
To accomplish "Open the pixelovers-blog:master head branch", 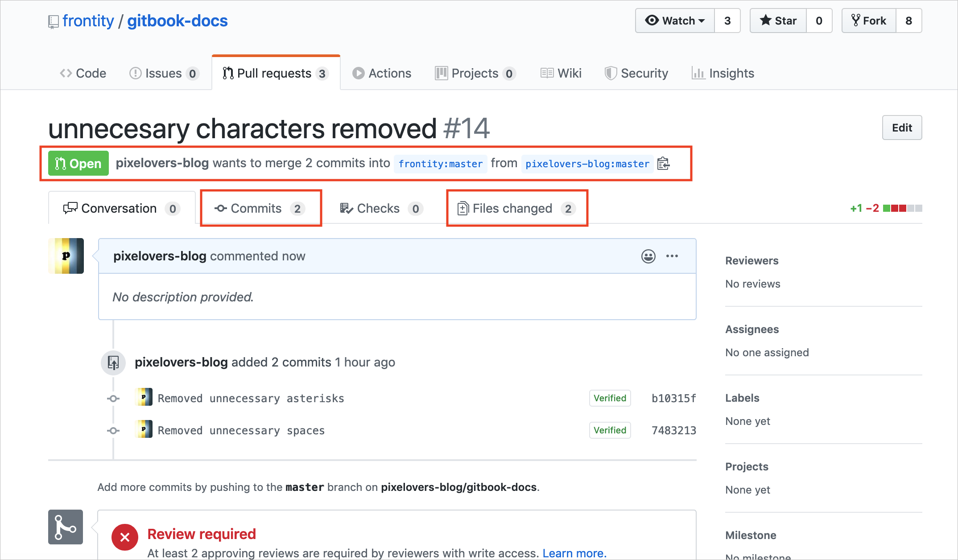I will [587, 164].
